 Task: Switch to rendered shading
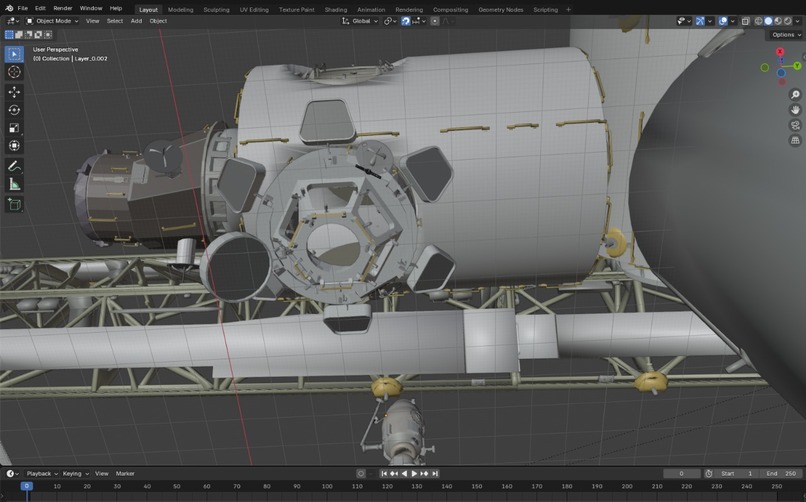point(787,21)
